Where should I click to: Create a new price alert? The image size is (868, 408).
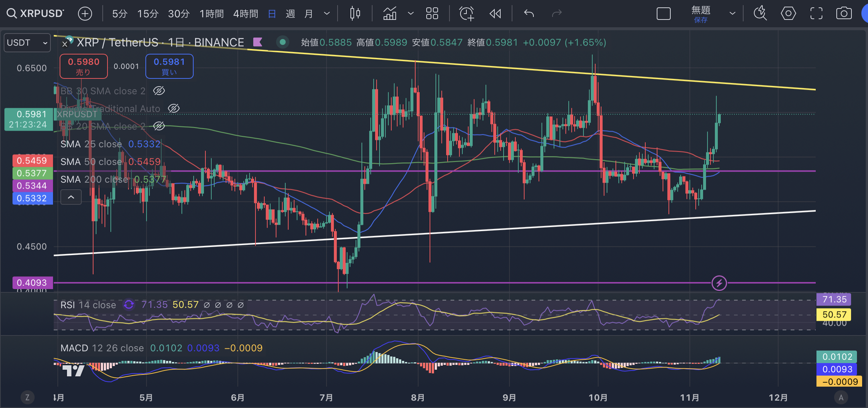pos(467,14)
